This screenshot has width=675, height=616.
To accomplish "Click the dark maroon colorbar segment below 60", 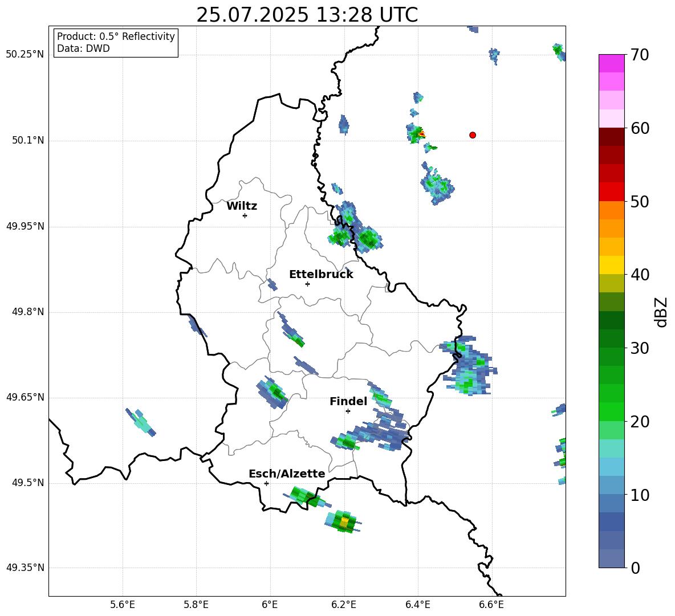I will click(x=611, y=137).
